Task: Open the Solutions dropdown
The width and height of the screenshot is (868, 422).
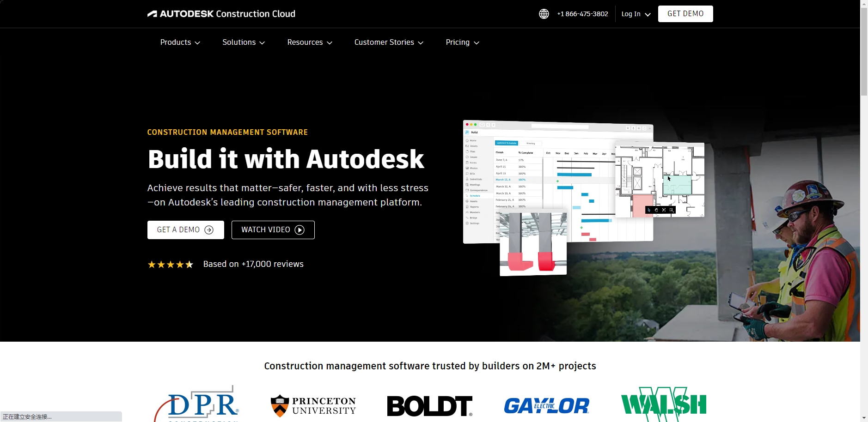Action: (x=243, y=42)
